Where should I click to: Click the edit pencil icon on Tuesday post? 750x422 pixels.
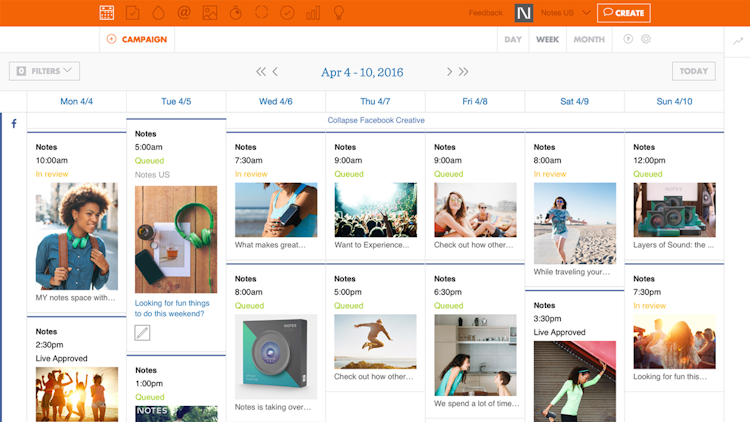142,333
